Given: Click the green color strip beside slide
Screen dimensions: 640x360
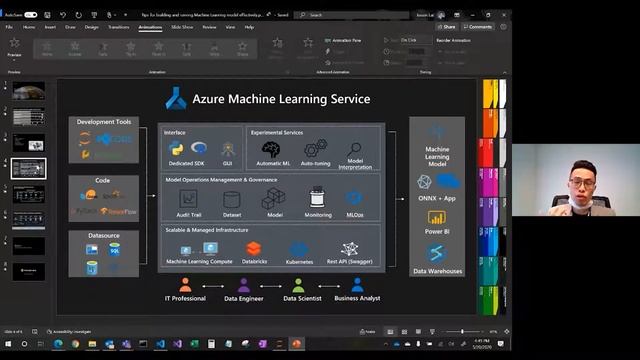Looking at the screenshot, I should (x=490, y=300).
